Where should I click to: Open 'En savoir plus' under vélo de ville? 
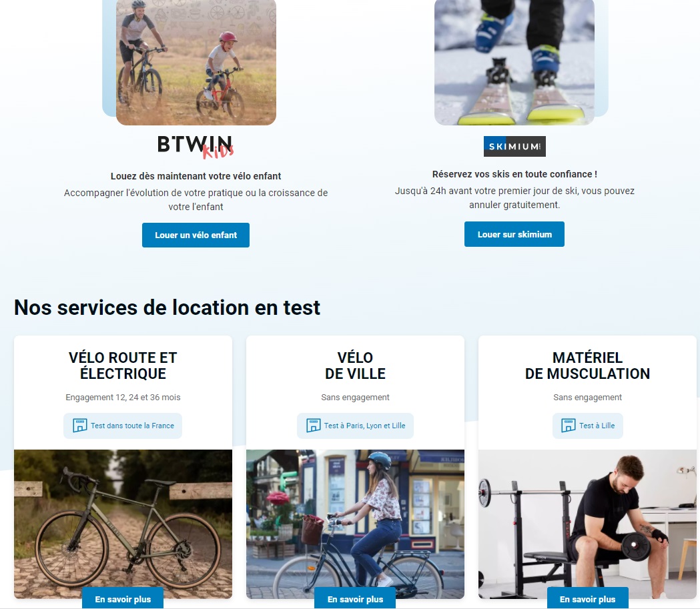(355, 599)
